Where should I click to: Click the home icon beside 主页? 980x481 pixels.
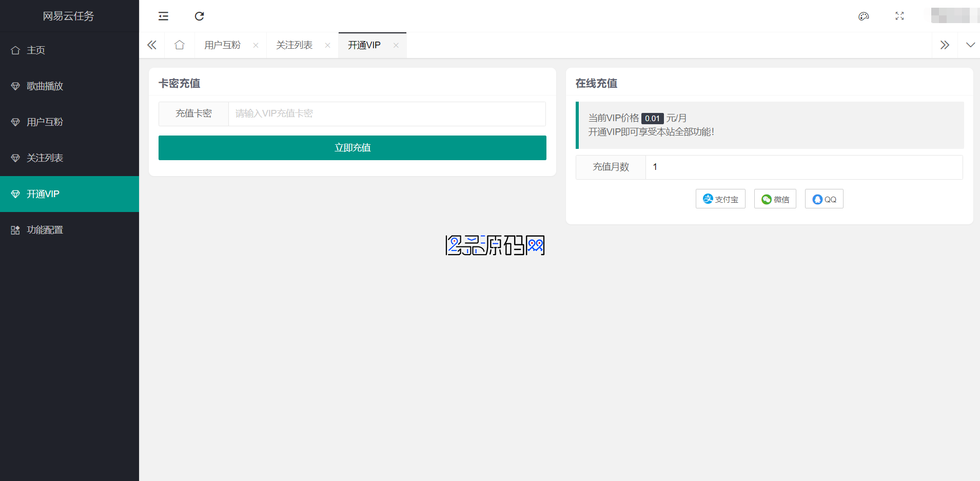pyautogui.click(x=15, y=50)
